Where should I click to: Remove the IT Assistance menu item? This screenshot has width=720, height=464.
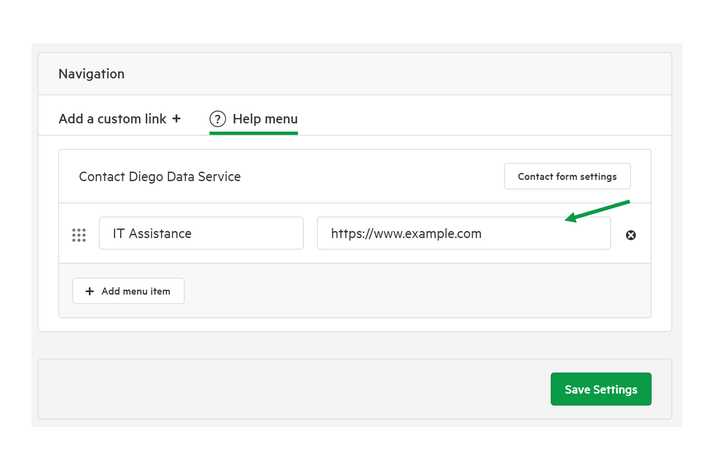click(x=630, y=235)
